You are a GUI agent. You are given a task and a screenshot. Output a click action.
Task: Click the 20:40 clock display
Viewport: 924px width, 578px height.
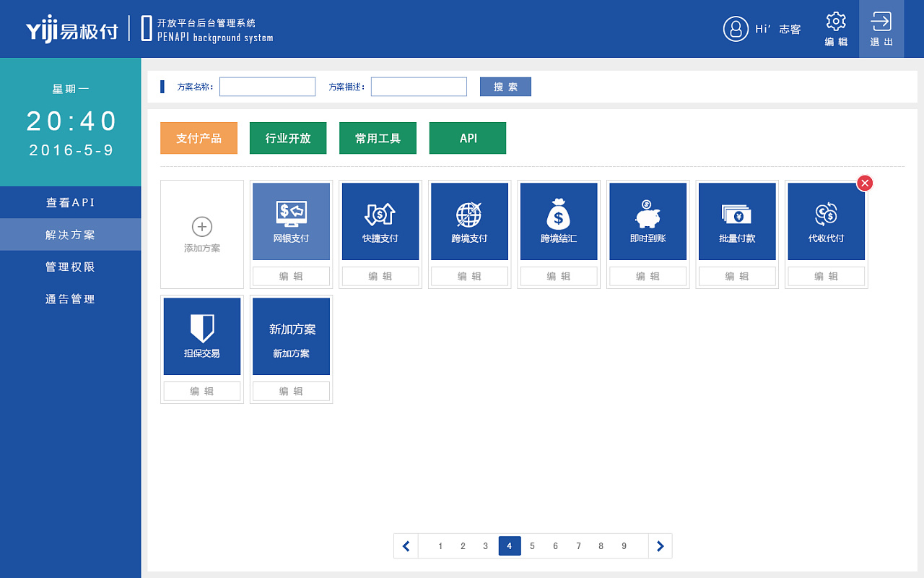coord(71,121)
